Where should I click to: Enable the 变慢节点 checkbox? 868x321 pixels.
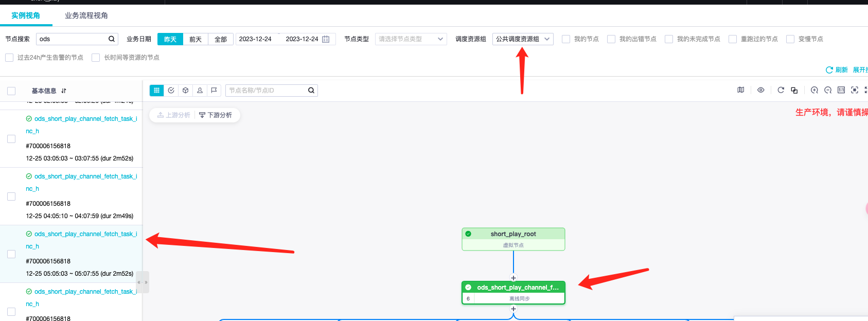[x=790, y=39]
